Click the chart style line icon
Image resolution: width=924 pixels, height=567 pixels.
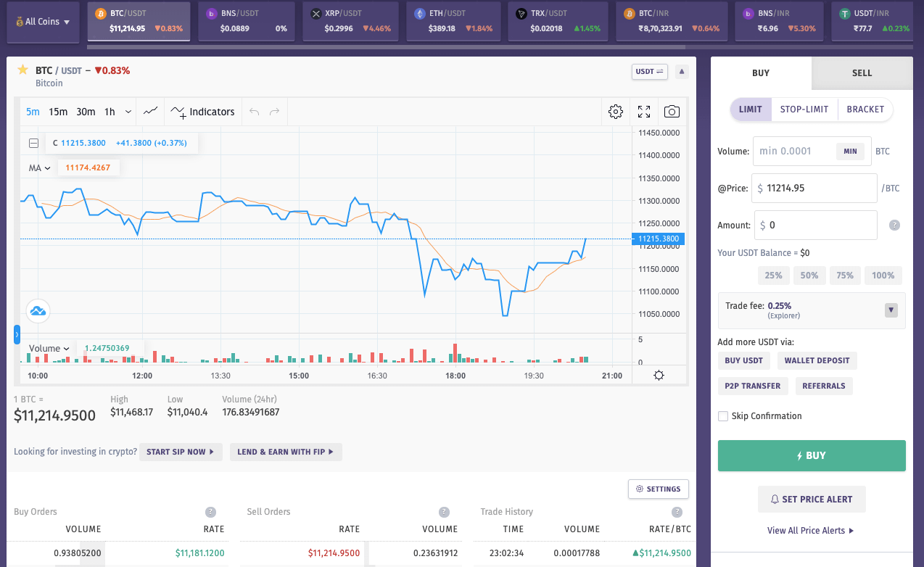coord(151,112)
